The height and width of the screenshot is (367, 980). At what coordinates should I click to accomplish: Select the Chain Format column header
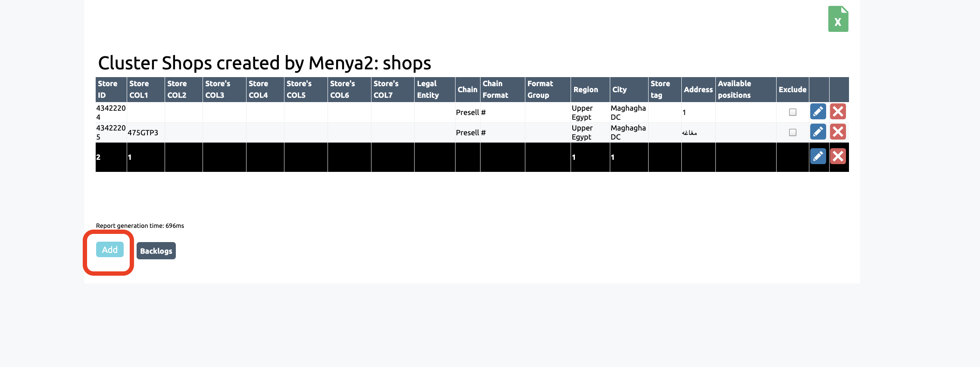pos(495,89)
